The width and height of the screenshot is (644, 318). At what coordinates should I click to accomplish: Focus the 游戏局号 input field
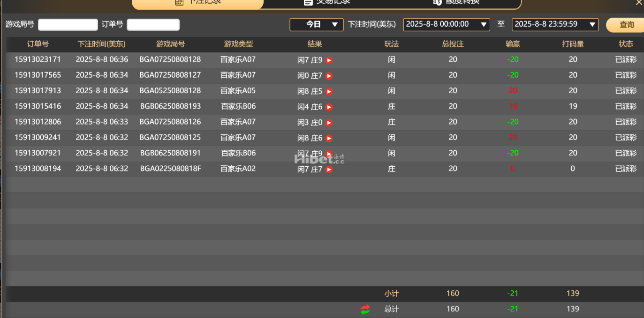click(x=68, y=25)
